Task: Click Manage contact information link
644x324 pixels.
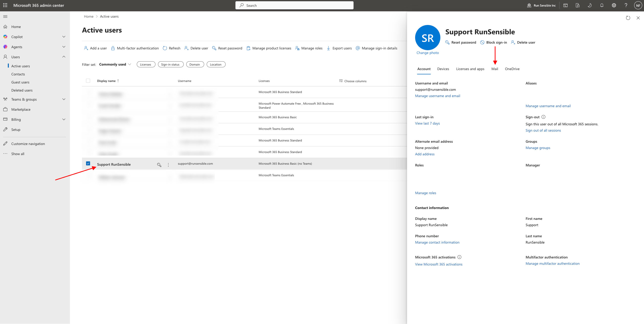Action: click(x=437, y=242)
